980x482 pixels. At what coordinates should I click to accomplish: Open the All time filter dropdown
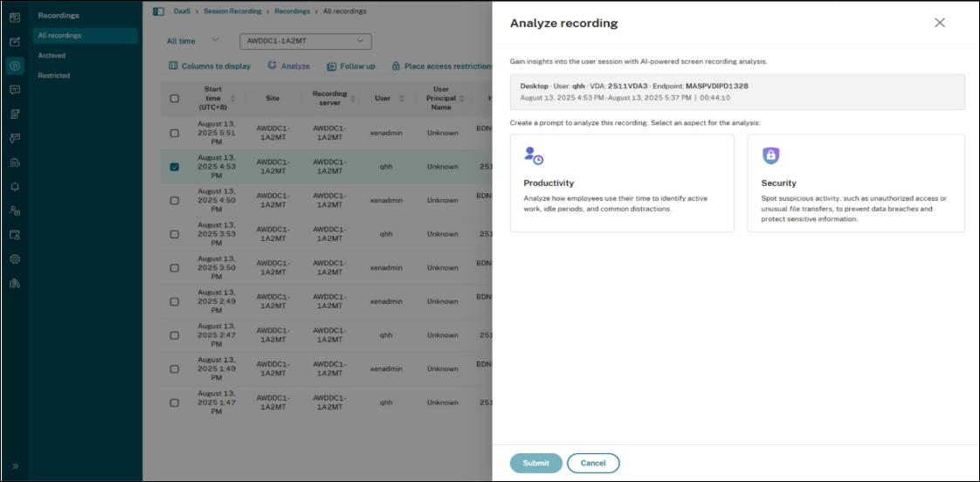194,41
